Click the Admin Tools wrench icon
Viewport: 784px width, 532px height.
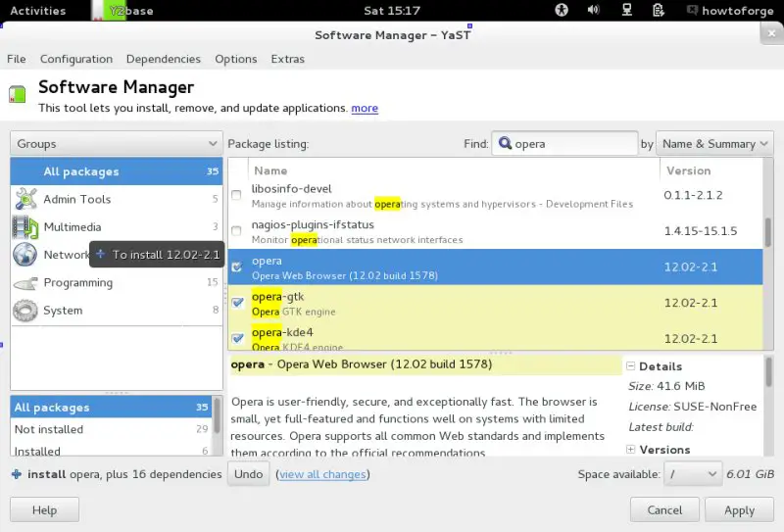pyautogui.click(x=25, y=199)
